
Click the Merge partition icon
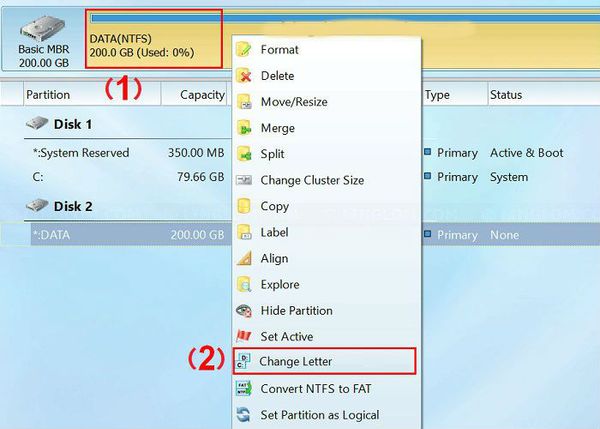pos(243,128)
